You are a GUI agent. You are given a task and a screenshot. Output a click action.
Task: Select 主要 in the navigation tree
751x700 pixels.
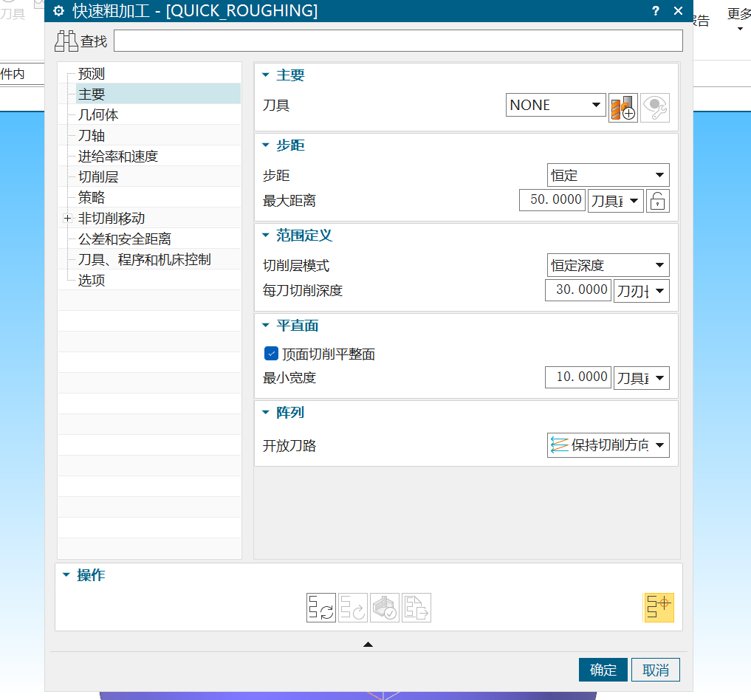[92, 94]
